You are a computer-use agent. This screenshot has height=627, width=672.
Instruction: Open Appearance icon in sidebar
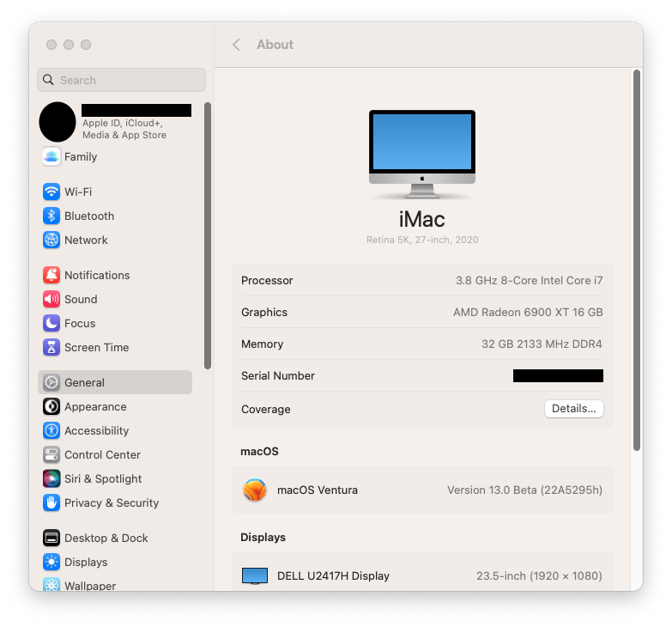(x=51, y=406)
